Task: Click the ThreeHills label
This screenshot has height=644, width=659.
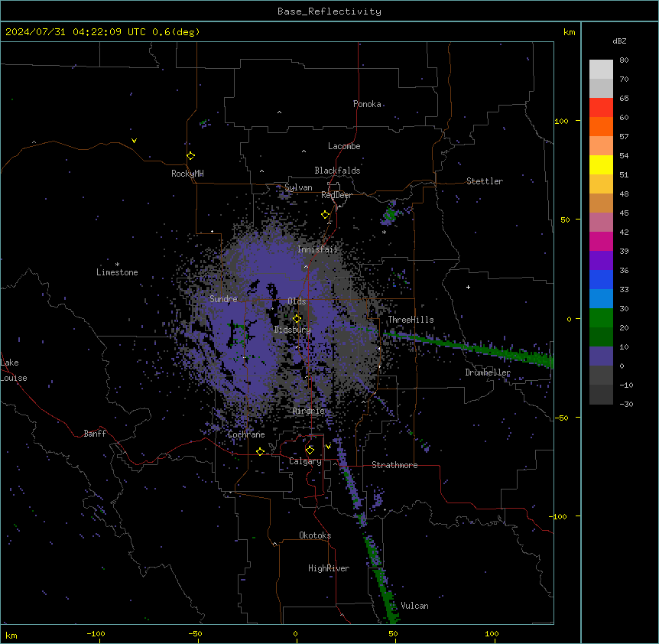Action: [411, 320]
